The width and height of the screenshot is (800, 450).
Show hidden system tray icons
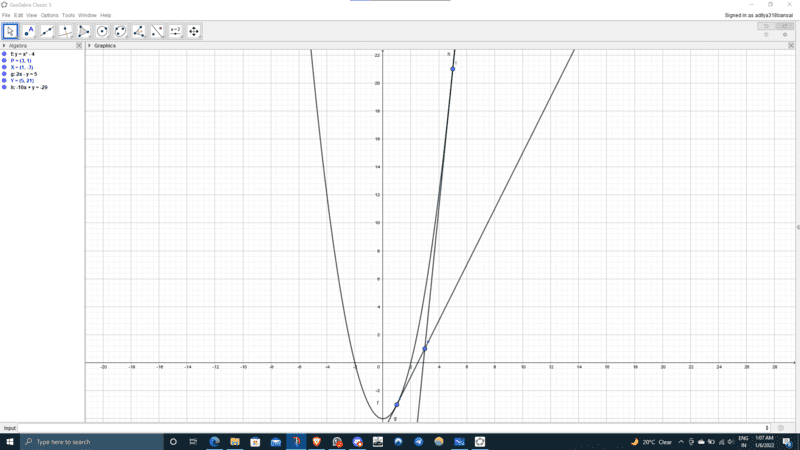(x=681, y=442)
